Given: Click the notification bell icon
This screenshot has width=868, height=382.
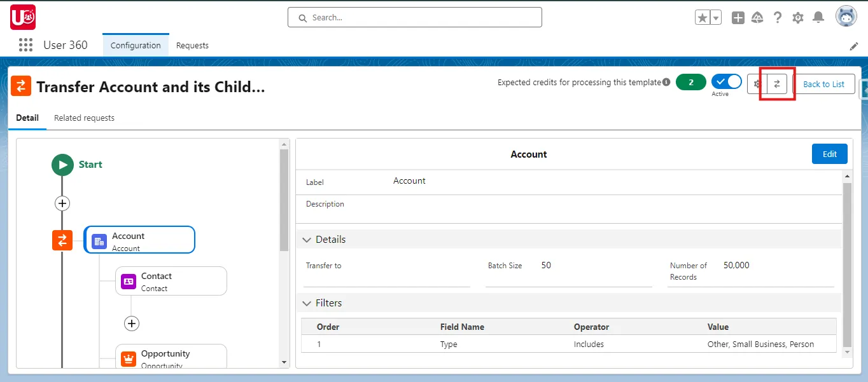Looking at the screenshot, I should (x=818, y=17).
